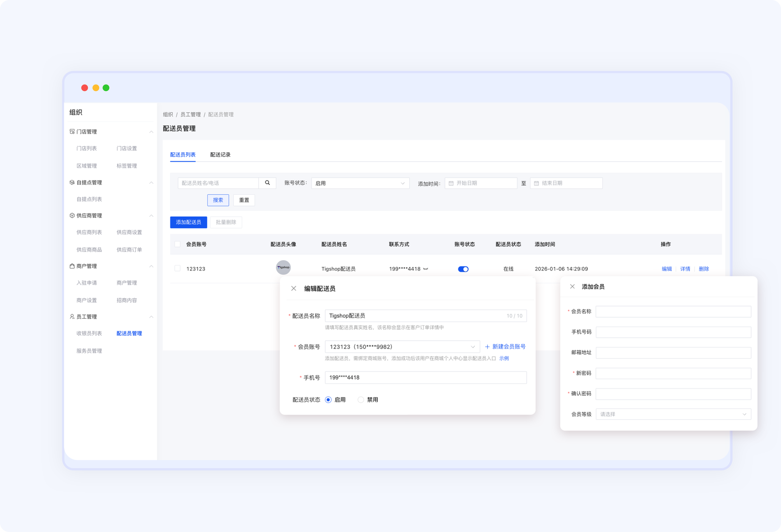Toggle the 账号状态 switch for 123123
This screenshot has height=532, width=781.
(463, 269)
